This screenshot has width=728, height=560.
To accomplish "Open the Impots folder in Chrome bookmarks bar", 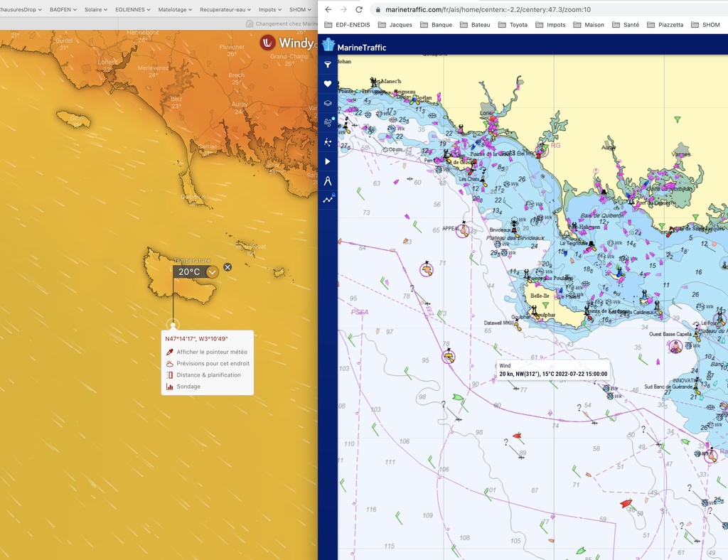I will tap(551, 25).
